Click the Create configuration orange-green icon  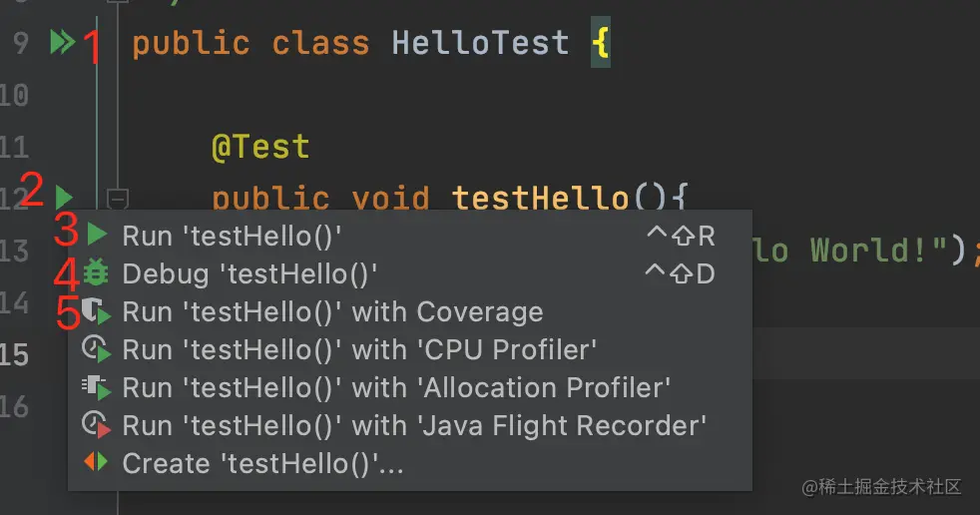pyautogui.click(x=96, y=462)
